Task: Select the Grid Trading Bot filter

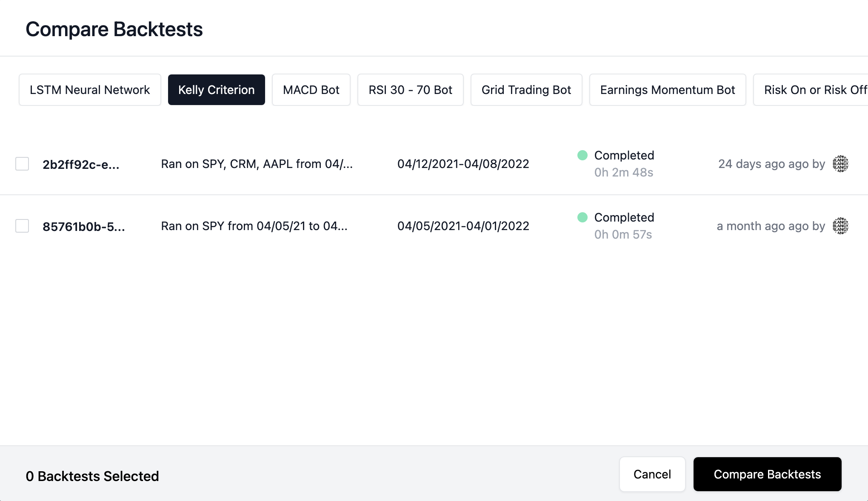Action: (x=526, y=90)
